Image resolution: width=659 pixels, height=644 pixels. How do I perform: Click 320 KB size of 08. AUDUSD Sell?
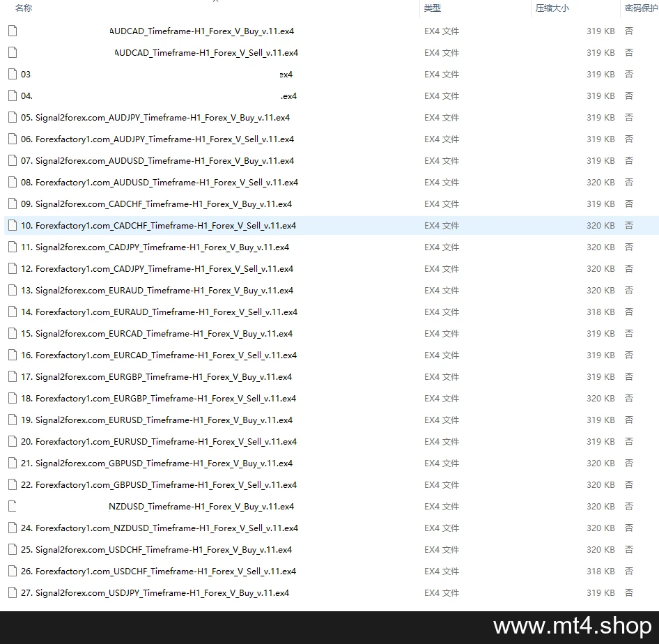point(600,183)
